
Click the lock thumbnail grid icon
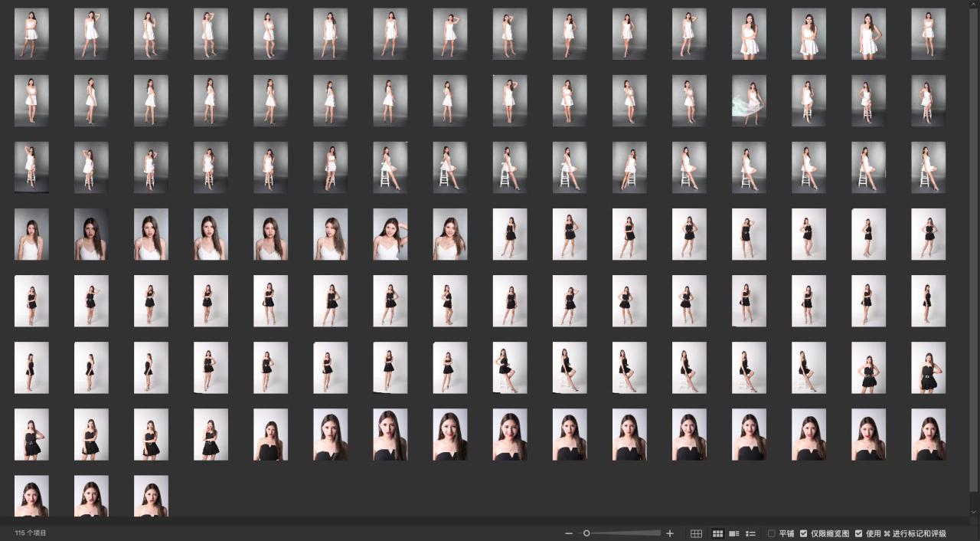coord(696,533)
